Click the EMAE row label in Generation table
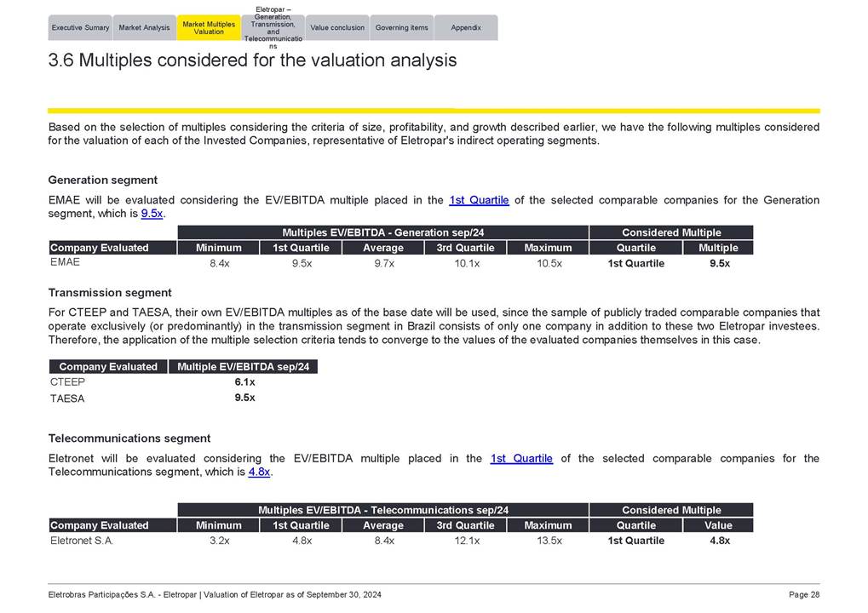The height and width of the screenshot is (613, 868). click(x=65, y=262)
